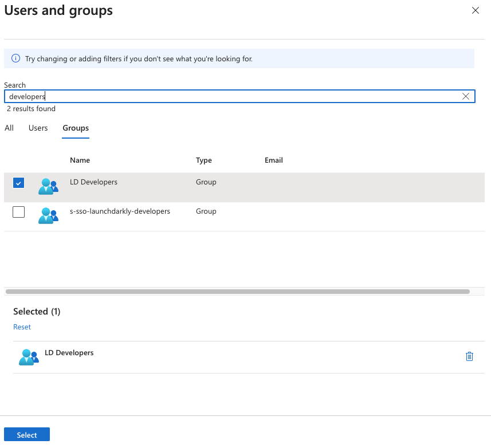Select the Groups tab
The width and height of the screenshot is (491, 448).
pyautogui.click(x=75, y=128)
